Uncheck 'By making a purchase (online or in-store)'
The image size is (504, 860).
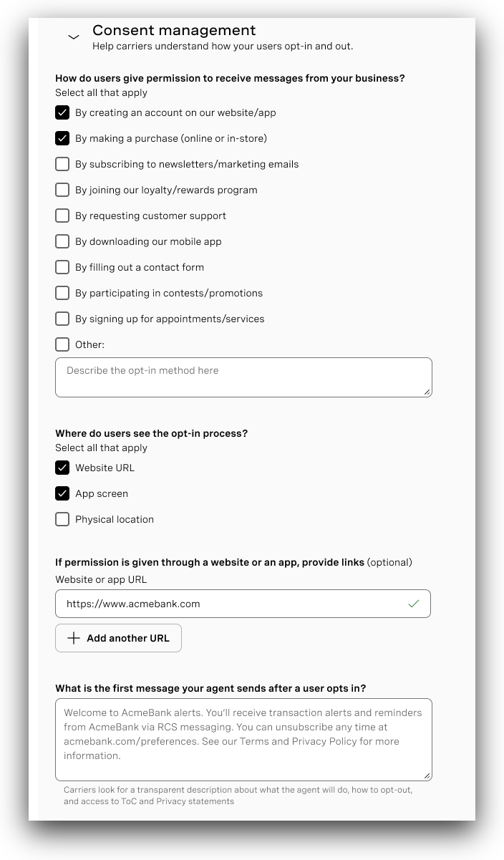62,138
